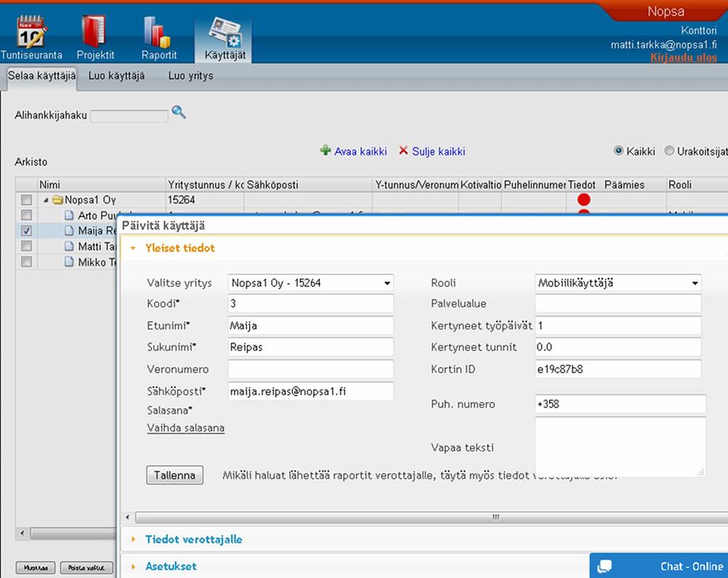Click the Muokkaa button at bottom left
This screenshot has height=578, width=728.
tap(36, 567)
